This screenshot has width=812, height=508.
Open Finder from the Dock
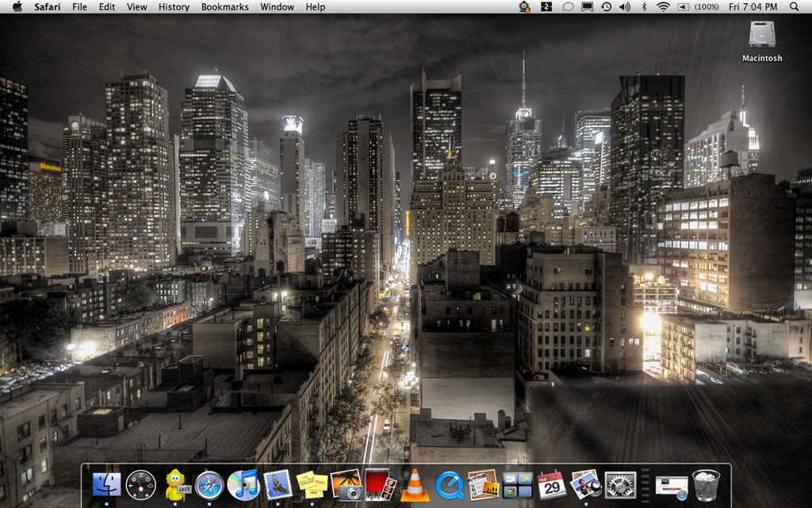tap(106, 485)
